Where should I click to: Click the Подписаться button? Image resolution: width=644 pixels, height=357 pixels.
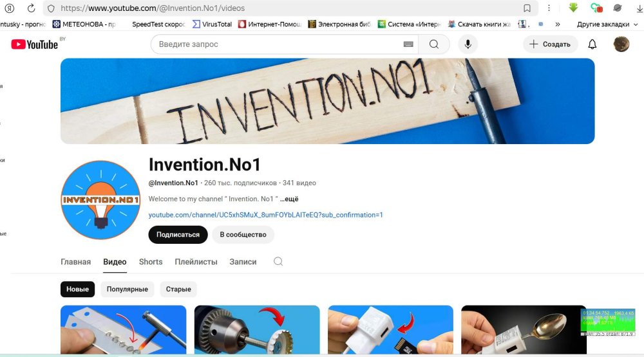tap(178, 235)
